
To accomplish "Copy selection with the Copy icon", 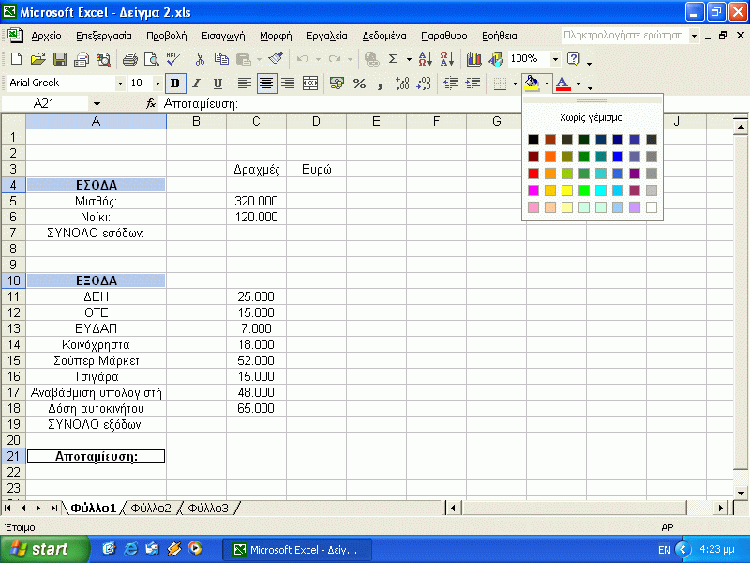I will tap(221, 59).
